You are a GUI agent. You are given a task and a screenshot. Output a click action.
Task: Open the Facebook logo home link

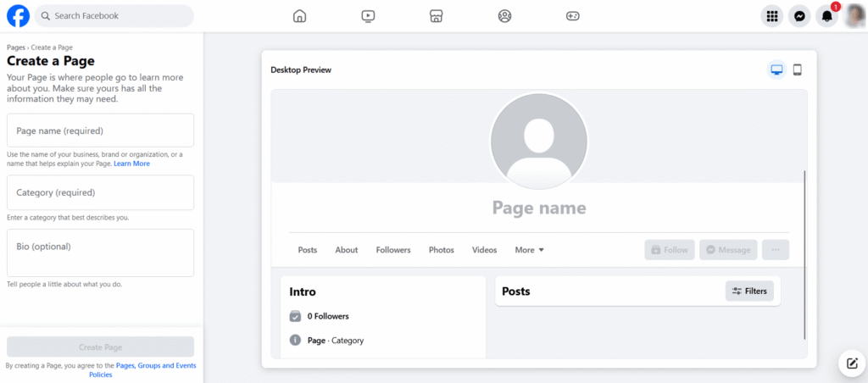click(19, 16)
